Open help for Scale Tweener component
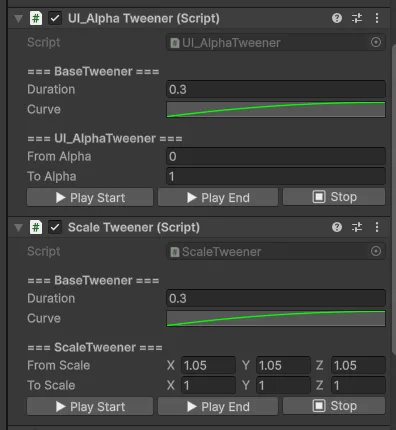Image resolution: width=396 pixels, height=430 pixels. point(337,227)
